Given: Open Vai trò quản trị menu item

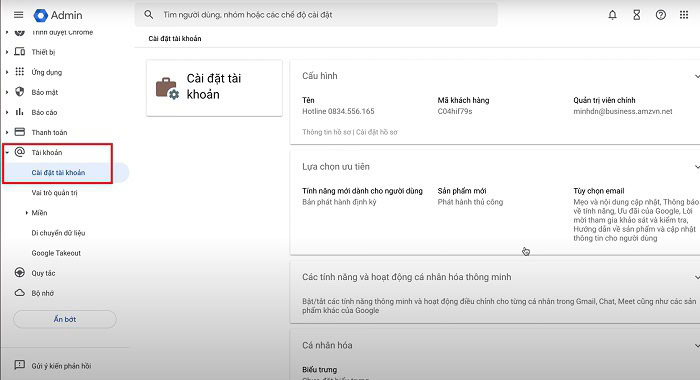Looking at the screenshot, I should point(54,192).
